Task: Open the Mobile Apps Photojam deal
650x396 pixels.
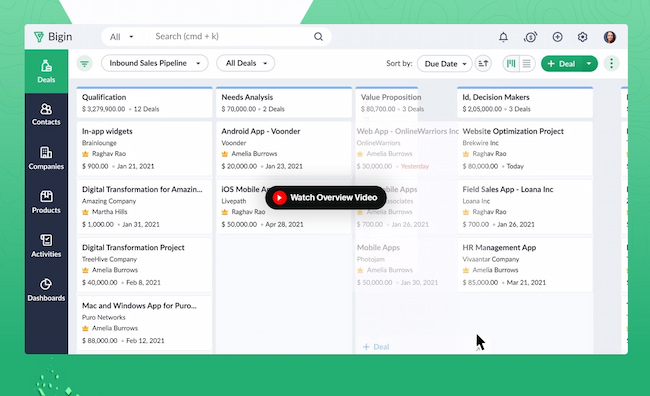Action: click(406, 265)
